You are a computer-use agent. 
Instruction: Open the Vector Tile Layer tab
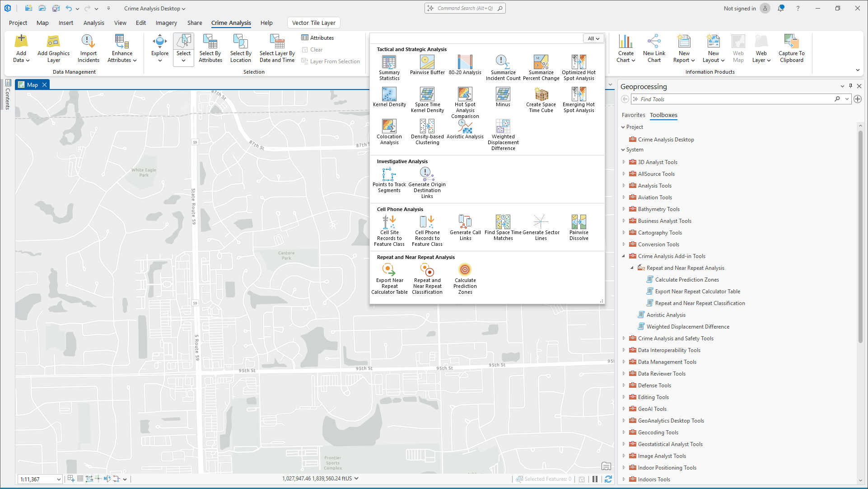[x=313, y=23]
